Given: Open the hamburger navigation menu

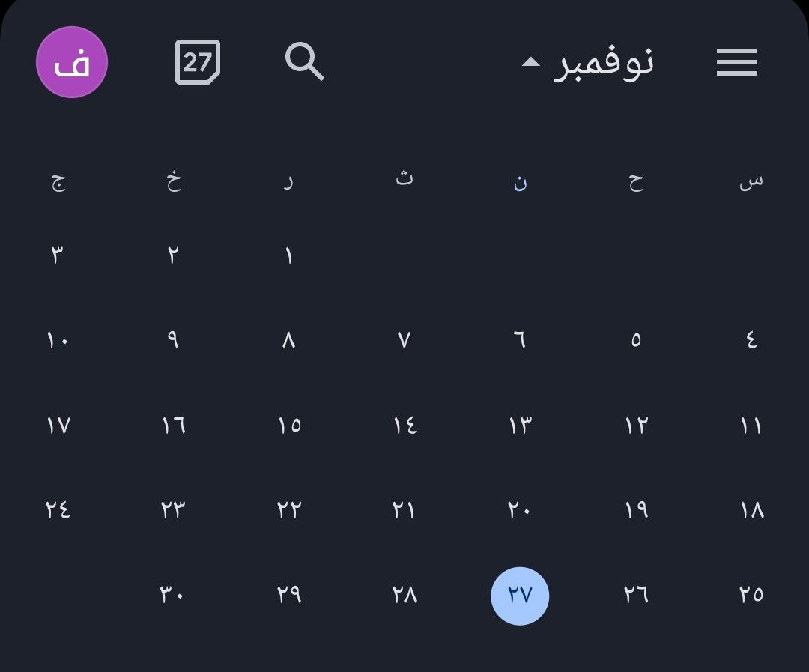Looking at the screenshot, I should (736, 62).
